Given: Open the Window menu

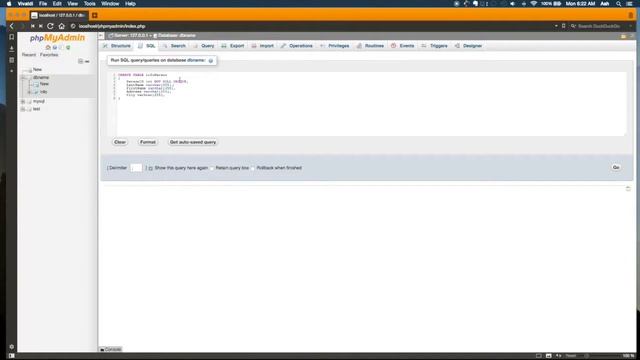Looking at the screenshot, I should point(110,4).
